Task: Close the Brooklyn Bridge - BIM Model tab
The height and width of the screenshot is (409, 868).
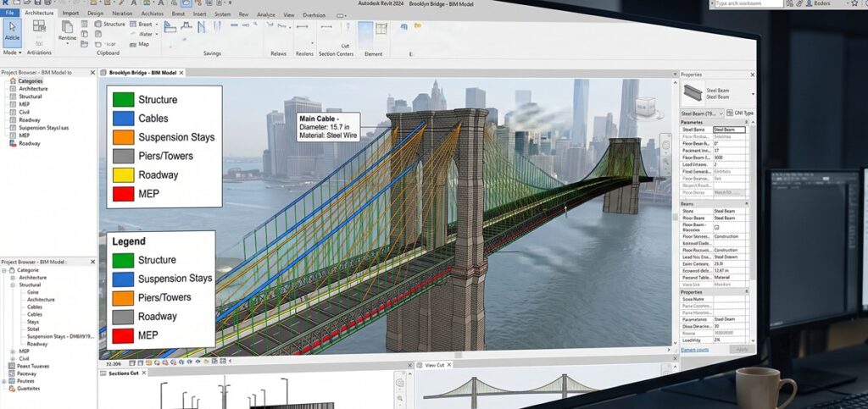Action: 181,73
